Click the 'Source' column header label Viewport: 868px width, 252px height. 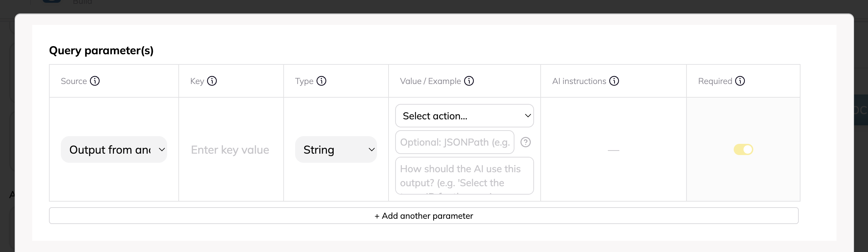tap(74, 81)
